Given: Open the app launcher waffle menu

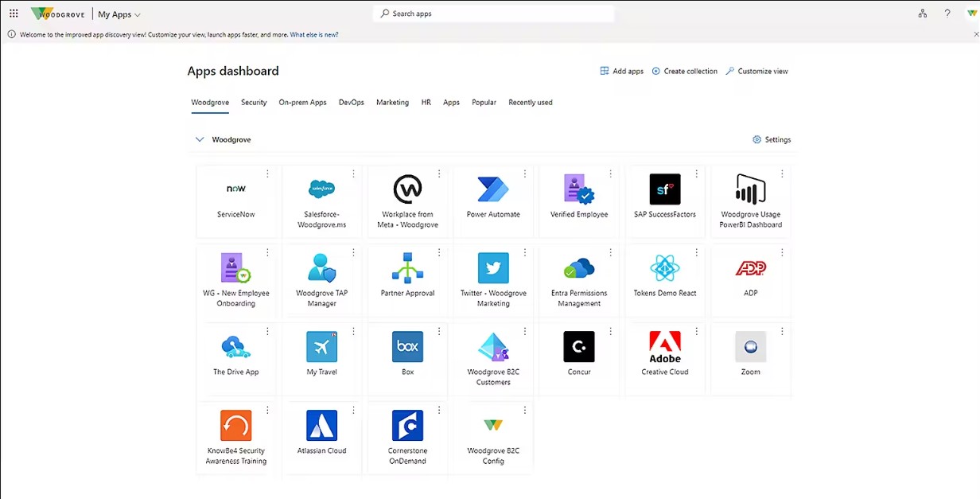Looking at the screenshot, I should tap(13, 14).
